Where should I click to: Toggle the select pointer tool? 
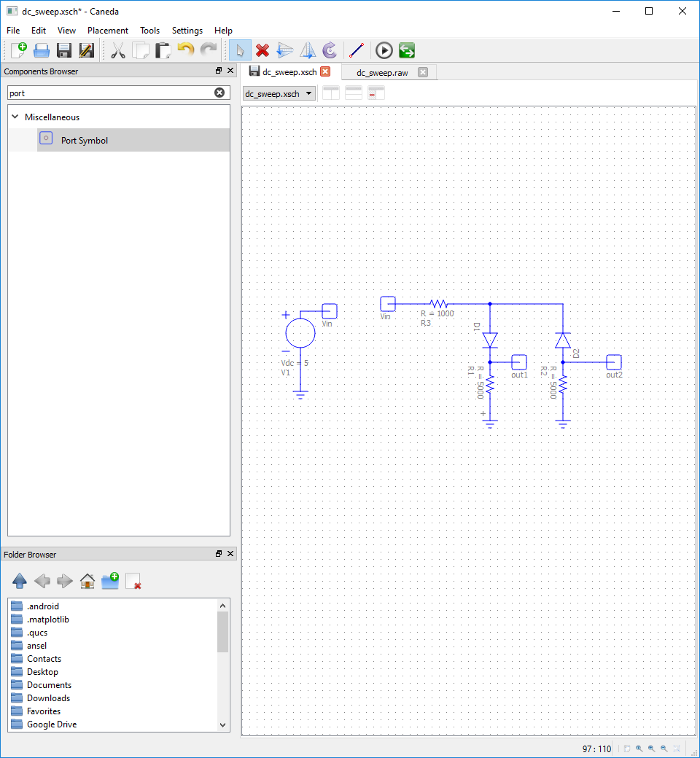pyautogui.click(x=239, y=50)
